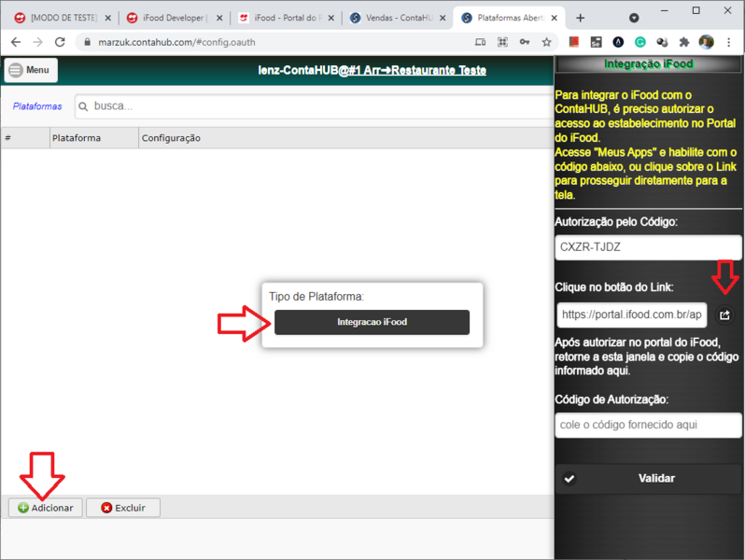This screenshot has width=745, height=560.
Task: Switch to the iFood Developer tab
Action: coord(173,18)
